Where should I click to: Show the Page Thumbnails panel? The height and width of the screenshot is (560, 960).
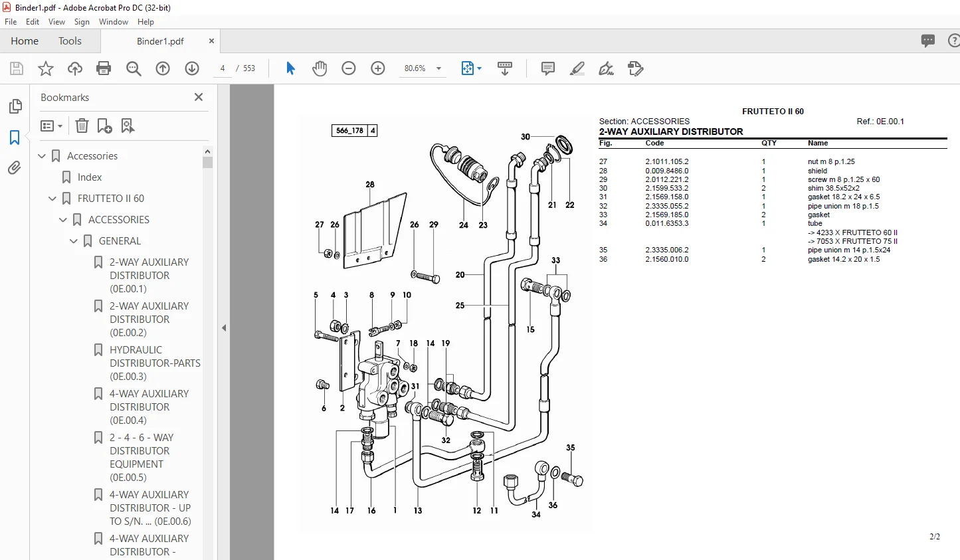(15, 106)
